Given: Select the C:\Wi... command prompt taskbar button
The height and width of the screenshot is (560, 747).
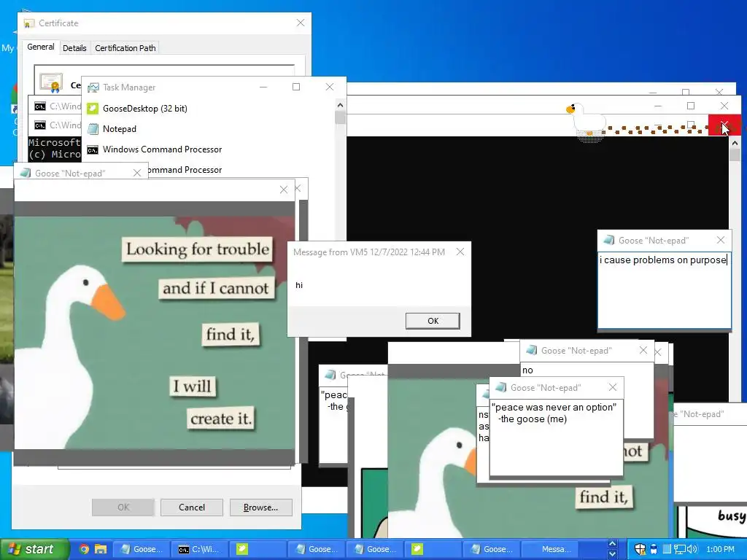Looking at the screenshot, I should point(199,549).
